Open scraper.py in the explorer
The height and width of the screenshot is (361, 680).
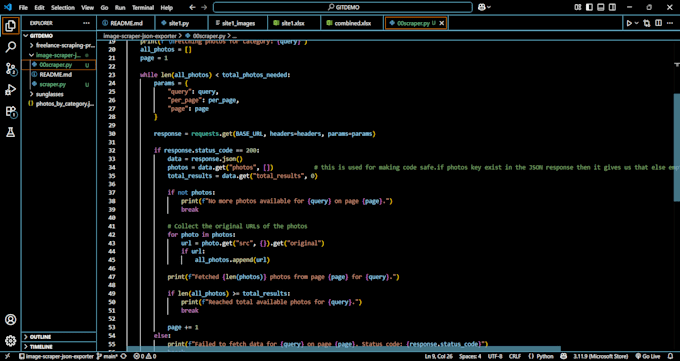[58, 84]
